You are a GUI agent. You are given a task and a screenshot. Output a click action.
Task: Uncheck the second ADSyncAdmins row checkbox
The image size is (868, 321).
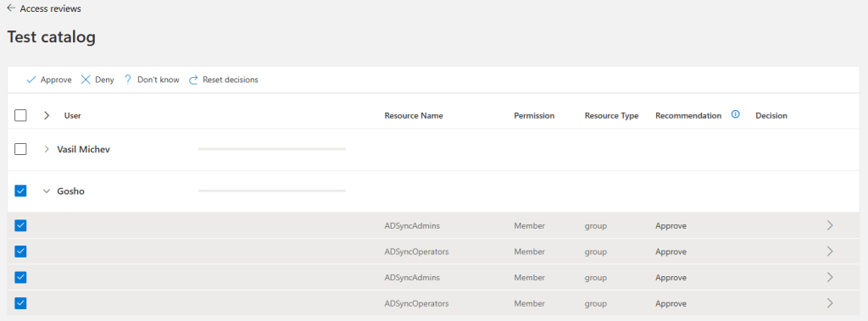click(x=20, y=277)
